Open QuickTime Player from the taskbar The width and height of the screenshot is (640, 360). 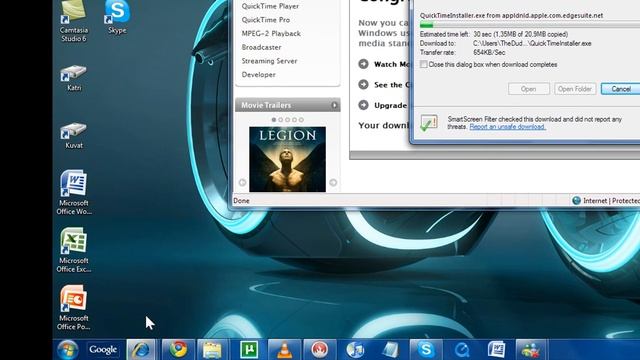click(x=461, y=350)
